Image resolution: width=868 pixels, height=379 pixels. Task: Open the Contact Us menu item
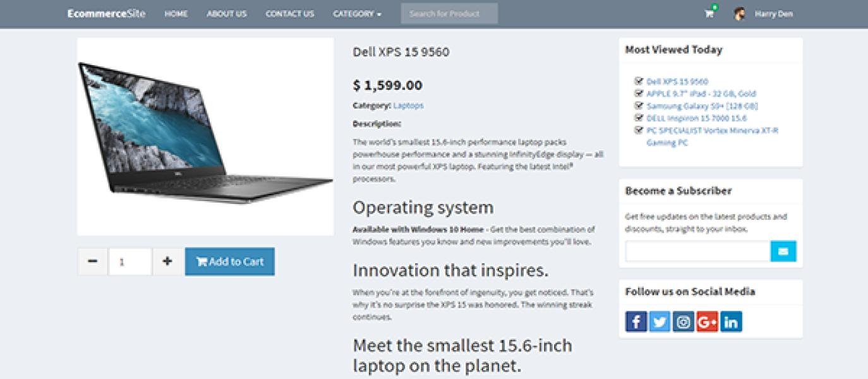tap(289, 13)
